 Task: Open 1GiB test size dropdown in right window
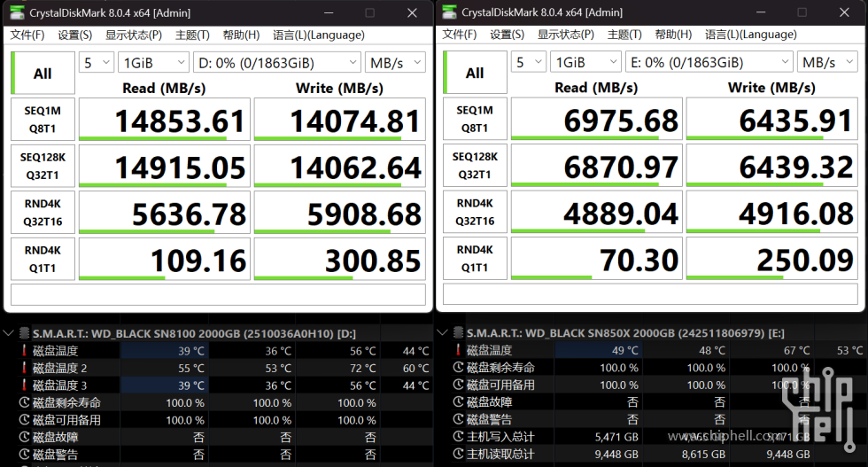(x=585, y=62)
